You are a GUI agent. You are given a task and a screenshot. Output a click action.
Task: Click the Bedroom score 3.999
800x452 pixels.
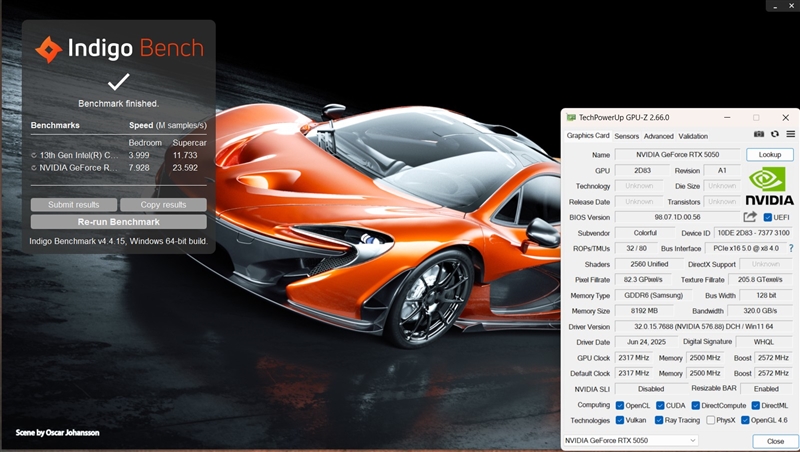pyautogui.click(x=139, y=155)
